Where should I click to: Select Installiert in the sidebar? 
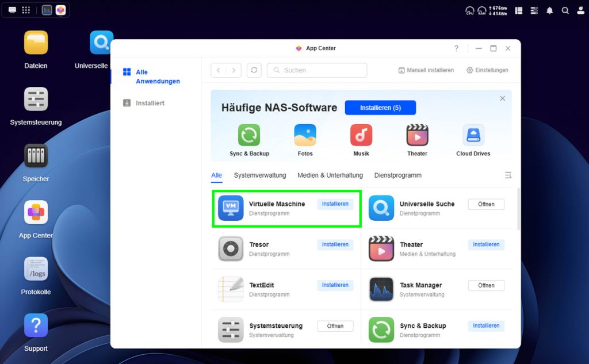[x=150, y=103]
